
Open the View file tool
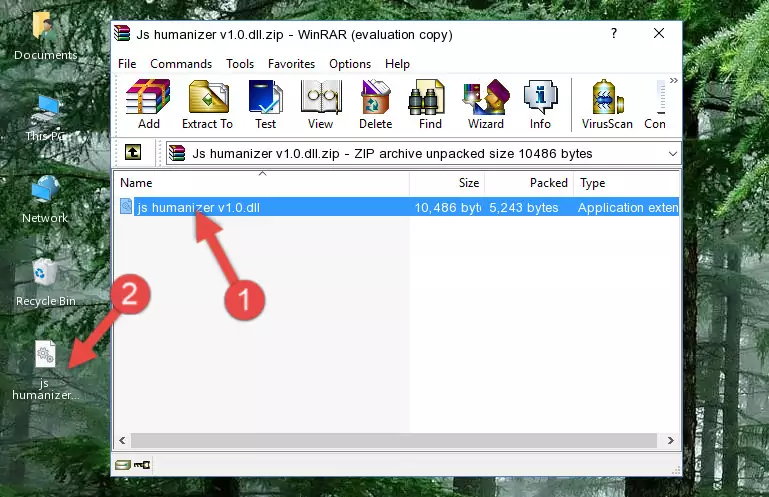pos(321,104)
